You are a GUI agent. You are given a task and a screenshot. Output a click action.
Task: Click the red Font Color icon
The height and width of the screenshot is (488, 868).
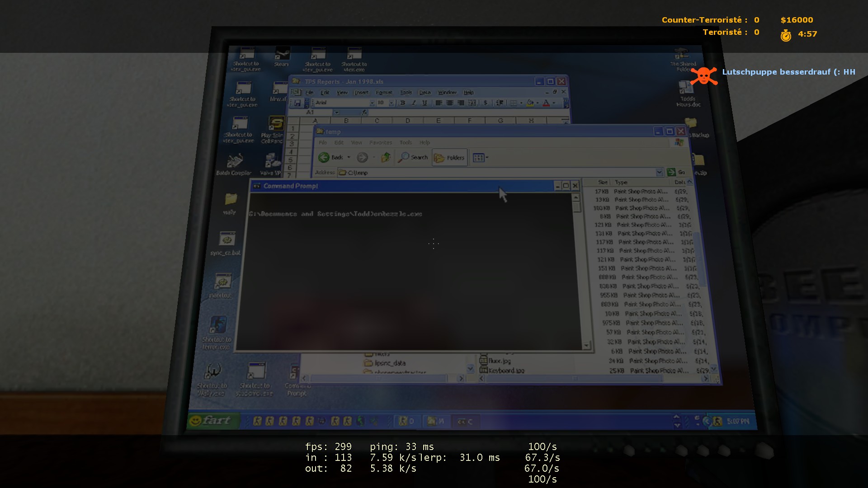pos(546,103)
